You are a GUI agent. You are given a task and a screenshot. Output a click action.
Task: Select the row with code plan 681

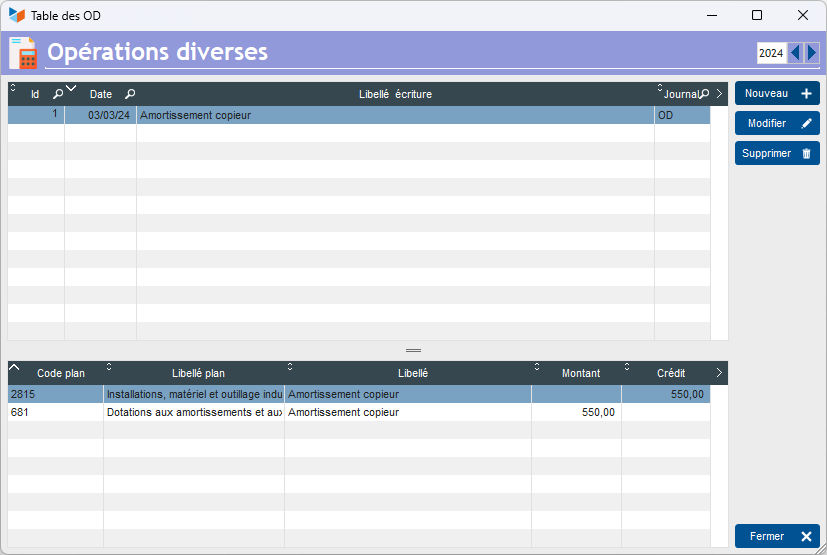click(55, 412)
